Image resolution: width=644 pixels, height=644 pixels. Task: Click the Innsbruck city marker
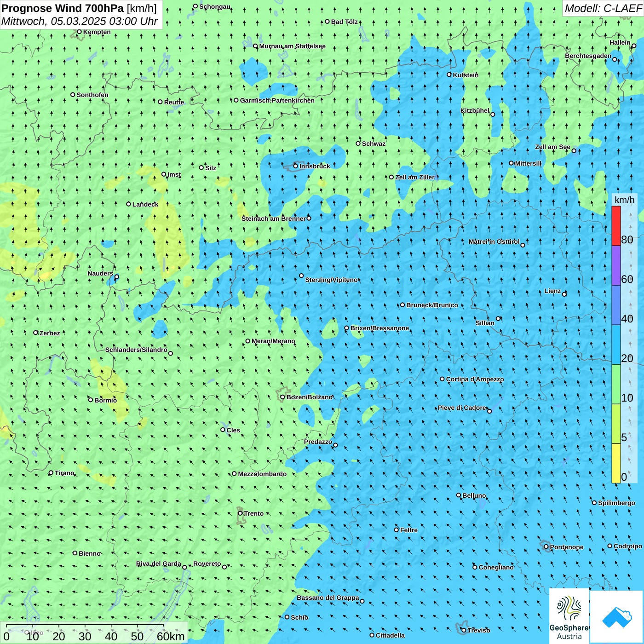coord(296,166)
